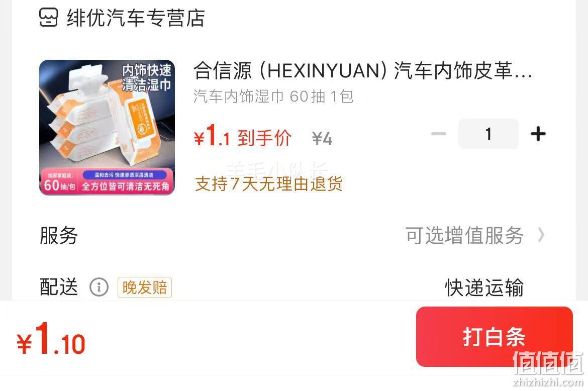This screenshot has width=588, height=391.
Task: Increase the quantity with the plus icon
Action: pyautogui.click(x=538, y=134)
